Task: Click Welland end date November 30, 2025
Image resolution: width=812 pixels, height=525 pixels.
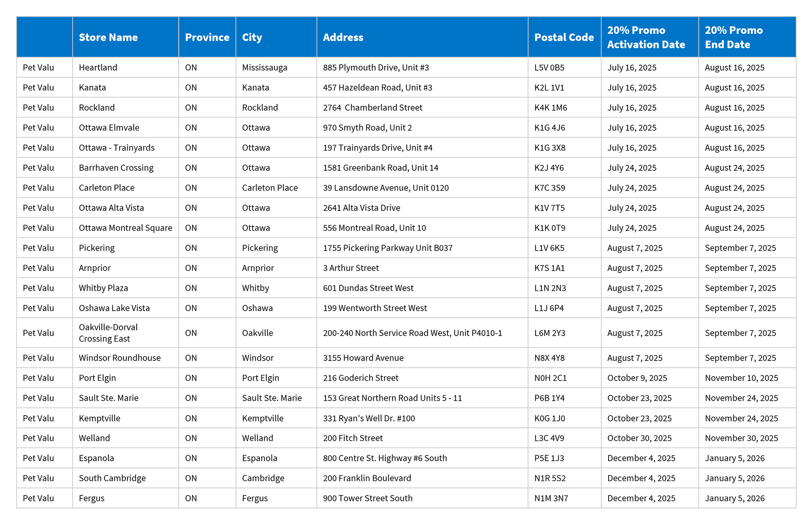Action: [x=741, y=438]
